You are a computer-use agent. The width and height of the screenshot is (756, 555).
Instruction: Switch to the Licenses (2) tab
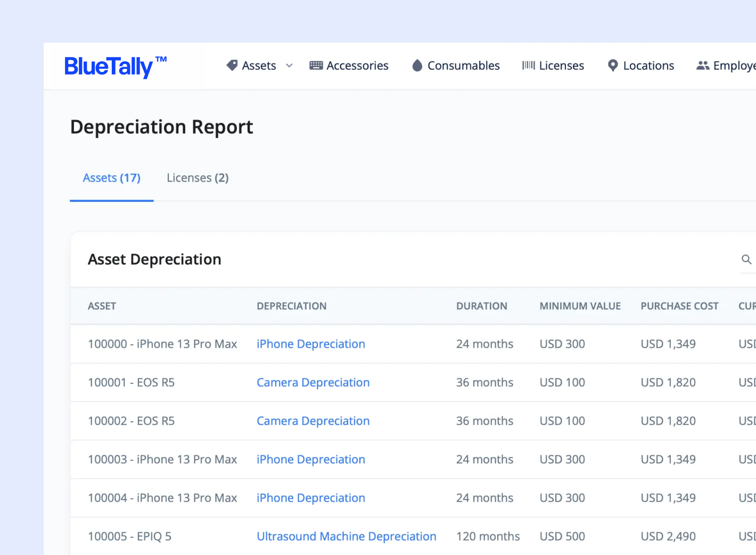[198, 178]
